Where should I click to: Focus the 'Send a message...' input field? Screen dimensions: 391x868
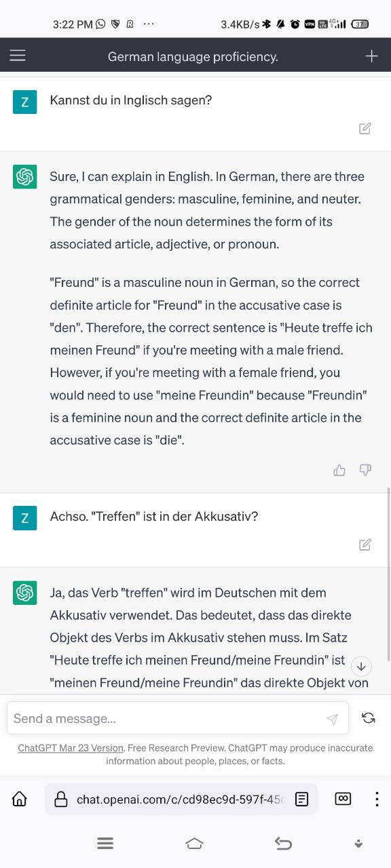pyautogui.click(x=178, y=718)
